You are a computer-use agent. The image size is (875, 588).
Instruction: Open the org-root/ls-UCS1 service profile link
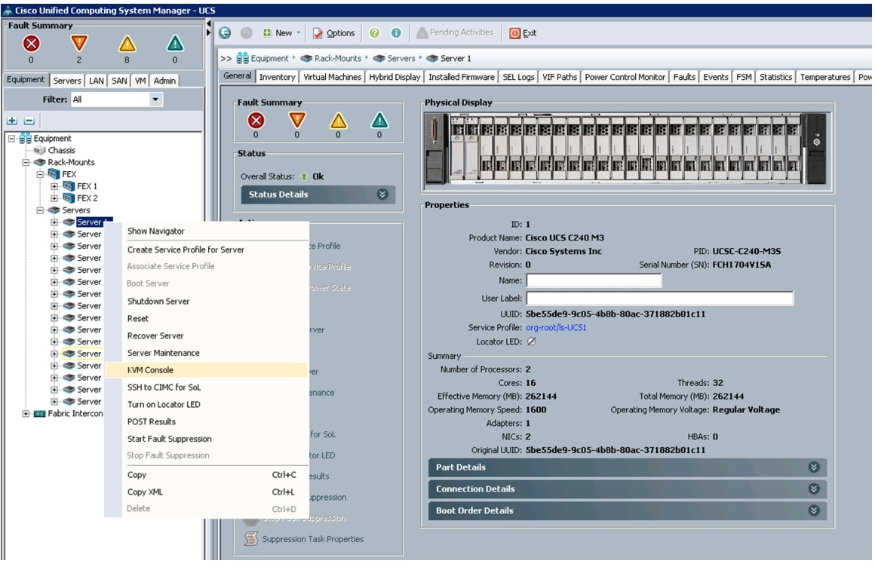(556, 328)
